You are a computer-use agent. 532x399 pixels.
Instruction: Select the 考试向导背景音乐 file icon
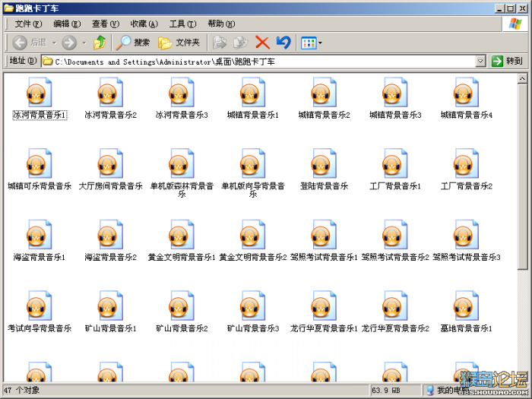coord(40,306)
